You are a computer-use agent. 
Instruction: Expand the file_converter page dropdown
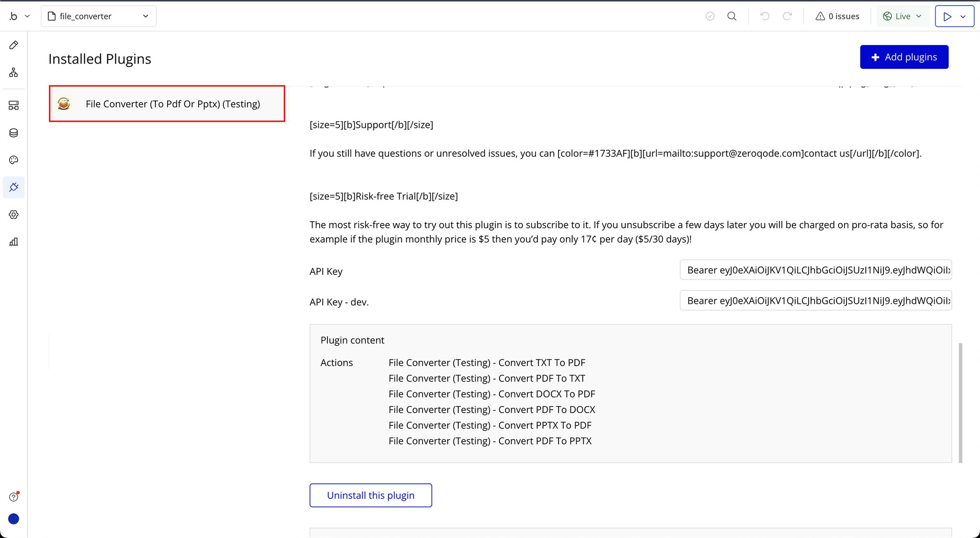tap(99, 16)
